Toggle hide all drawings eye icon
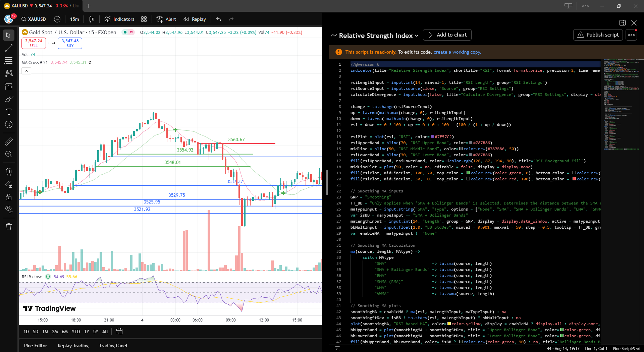 pos(9,210)
